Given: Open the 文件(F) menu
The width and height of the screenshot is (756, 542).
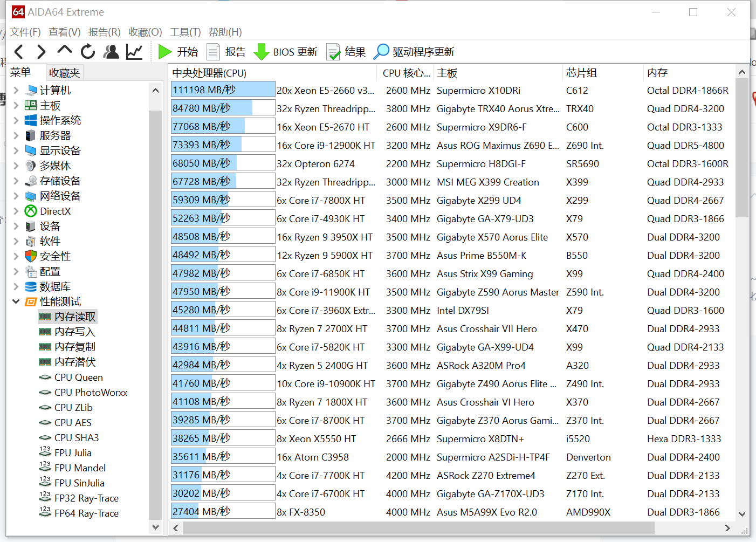Looking at the screenshot, I should click(25, 32).
